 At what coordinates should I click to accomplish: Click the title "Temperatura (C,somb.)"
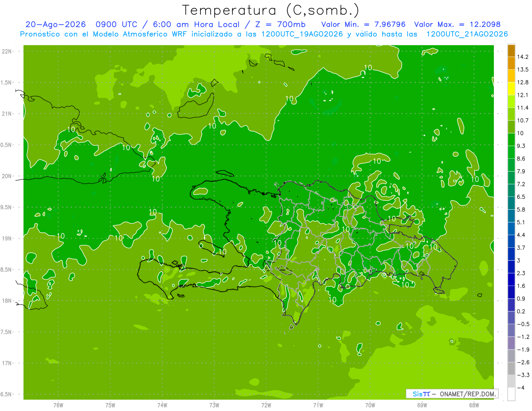pos(271,10)
